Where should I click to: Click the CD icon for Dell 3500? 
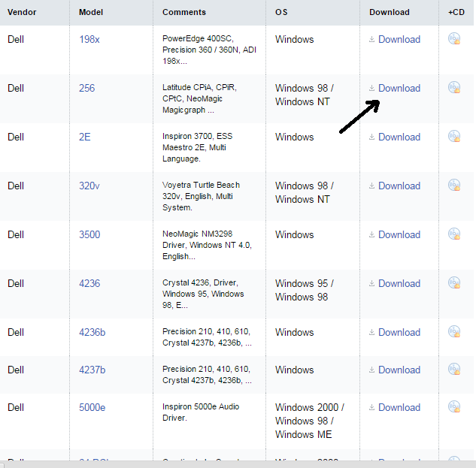[454, 234]
